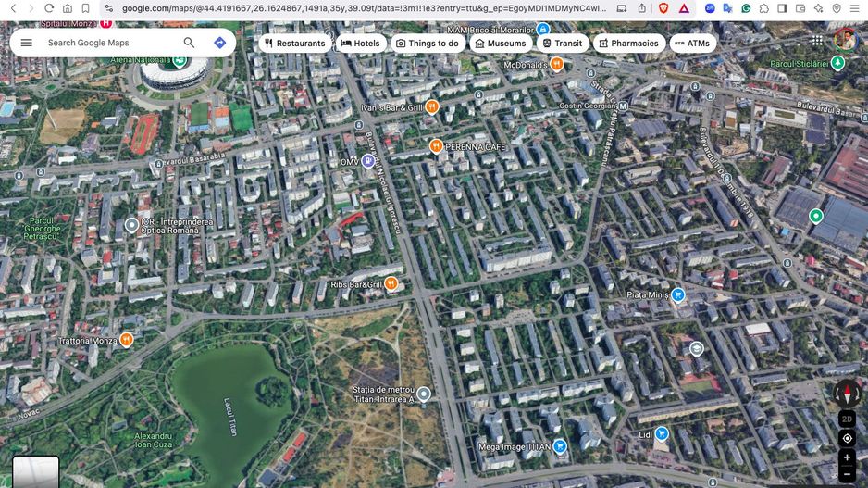Click the Alexandru Ioan Cuza park label
This screenshot has height=488, width=868.
(154, 441)
